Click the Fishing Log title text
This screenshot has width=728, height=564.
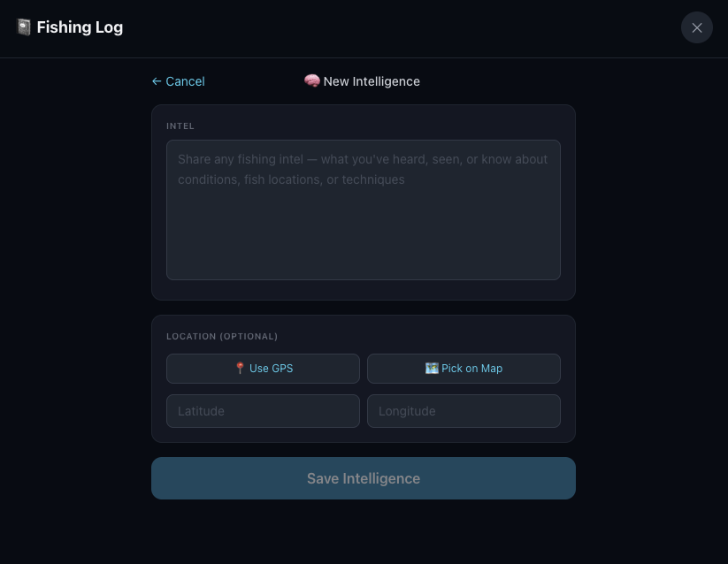pos(80,27)
